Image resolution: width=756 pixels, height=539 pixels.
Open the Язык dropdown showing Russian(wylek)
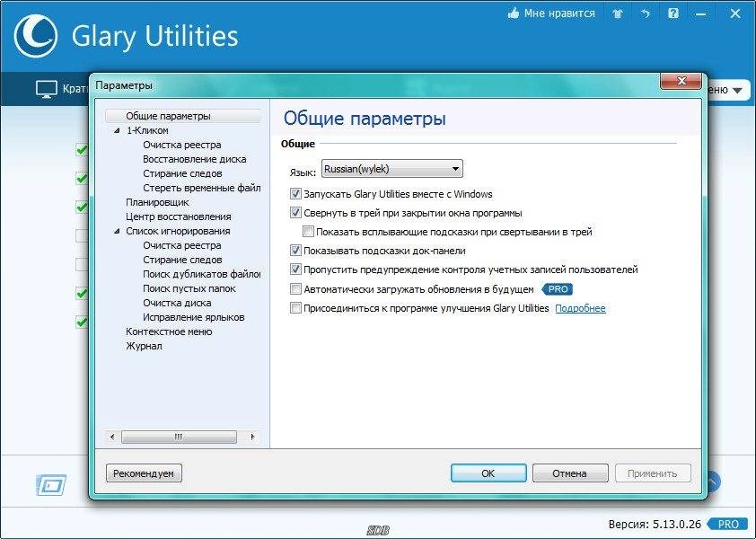tap(392, 169)
